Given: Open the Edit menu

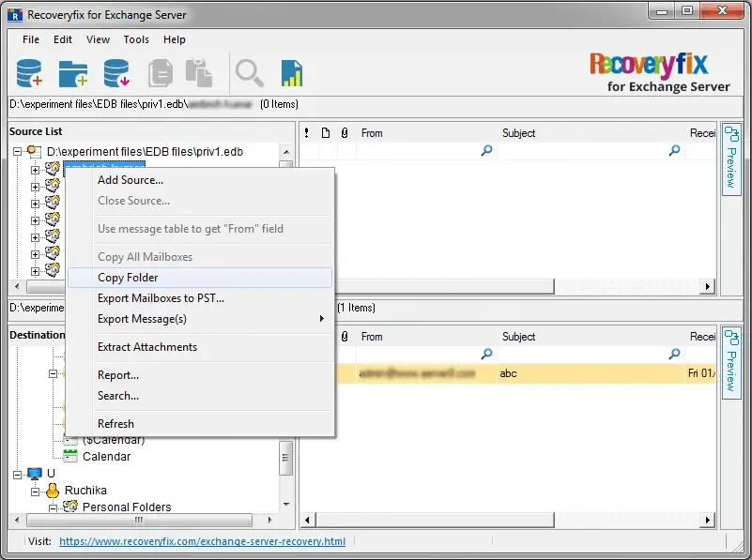Looking at the screenshot, I should [x=63, y=39].
